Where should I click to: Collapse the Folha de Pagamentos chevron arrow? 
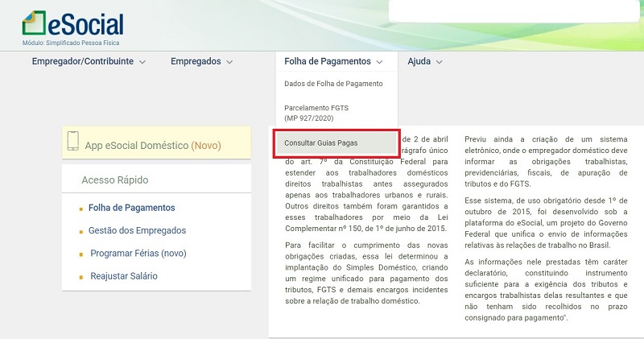coord(379,62)
